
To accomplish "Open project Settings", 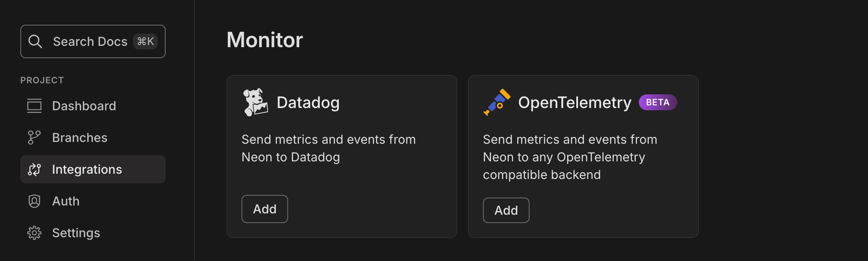I will tap(76, 232).
